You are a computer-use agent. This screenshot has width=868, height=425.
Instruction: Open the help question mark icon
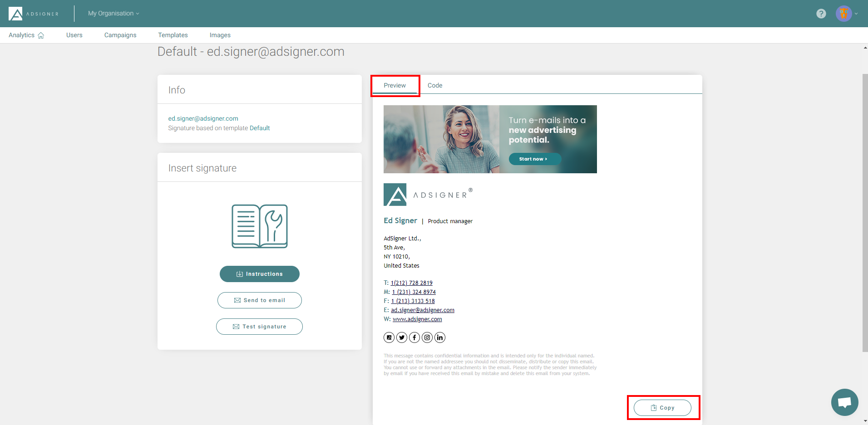pyautogui.click(x=821, y=14)
